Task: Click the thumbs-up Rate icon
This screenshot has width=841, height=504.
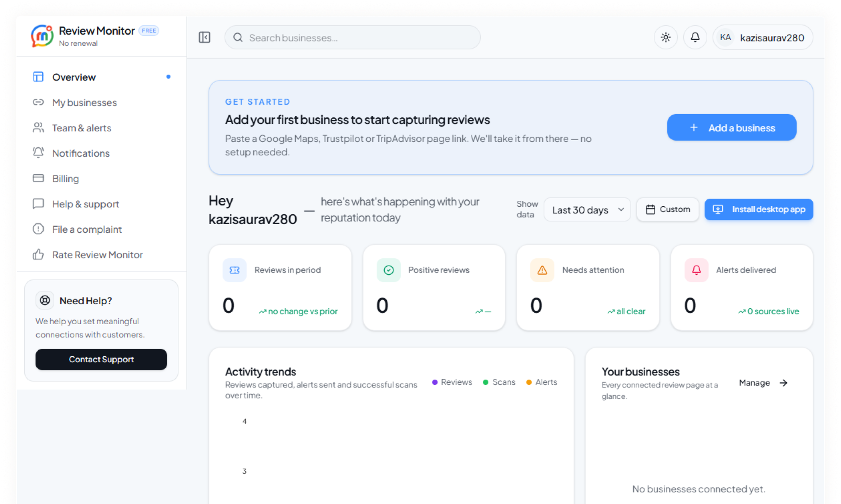Action: [38, 254]
